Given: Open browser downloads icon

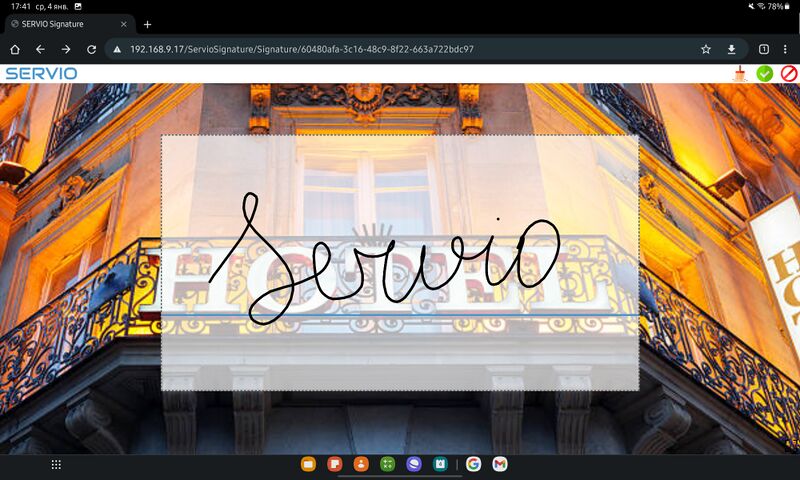Looking at the screenshot, I should 732,49.
